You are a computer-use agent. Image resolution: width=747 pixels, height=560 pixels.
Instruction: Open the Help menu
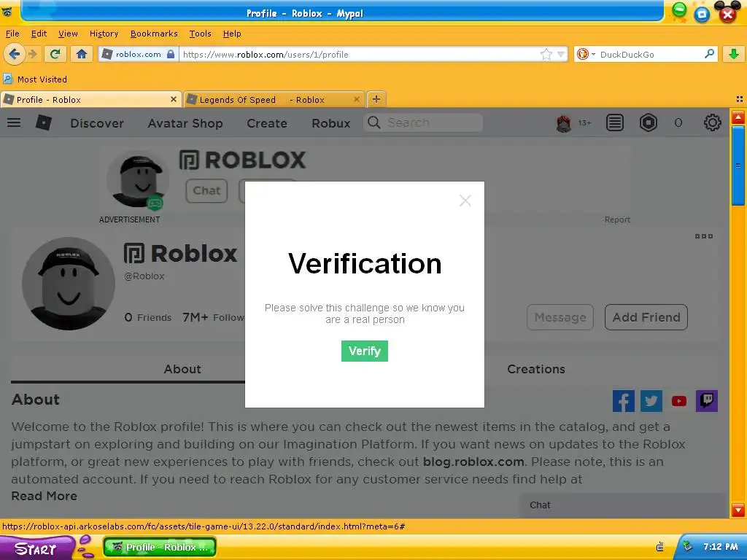pos(232,34)
